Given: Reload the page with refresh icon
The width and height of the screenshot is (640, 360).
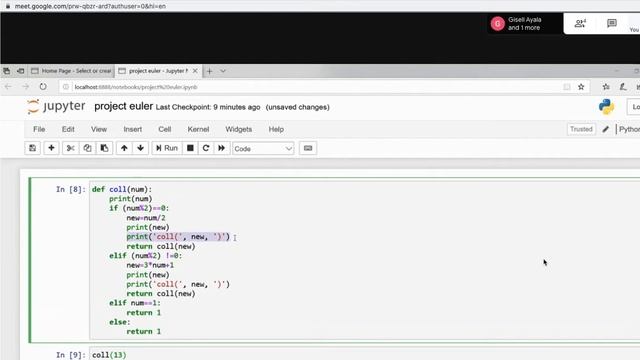Looking at the screenshot, I should (43, 87).
